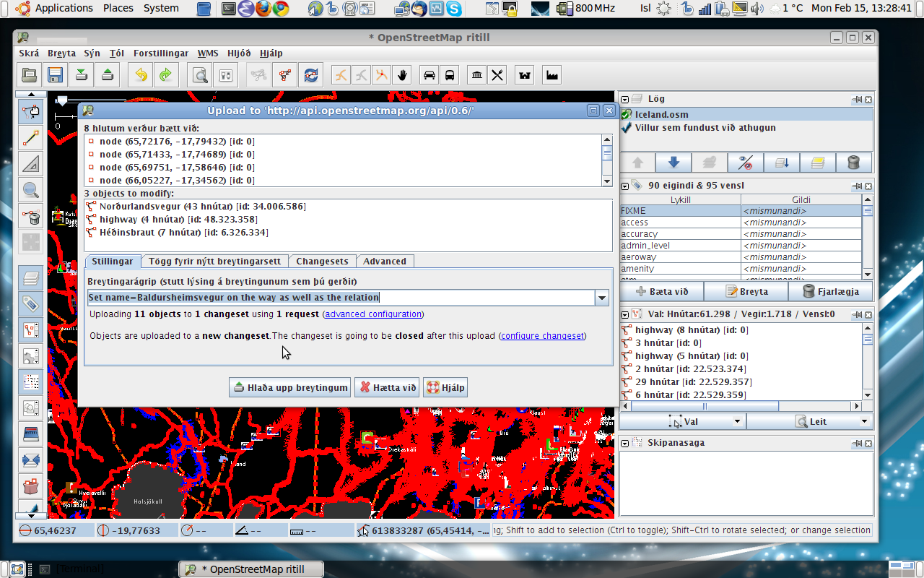Click the Redo green arrow icon

[x=165, y=74]
